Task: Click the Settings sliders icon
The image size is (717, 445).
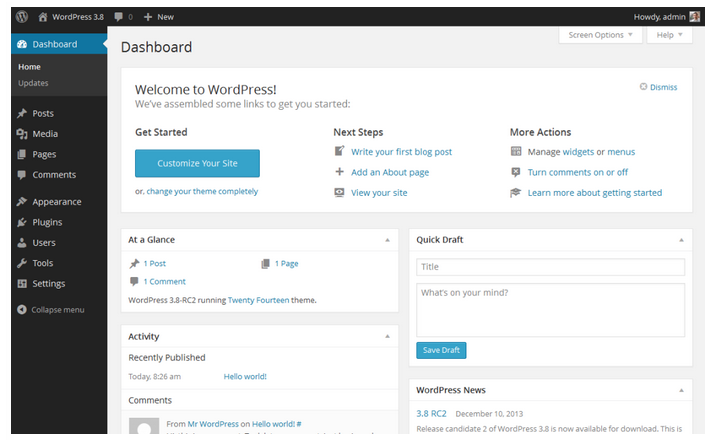Action: click(x=22, y=284)
